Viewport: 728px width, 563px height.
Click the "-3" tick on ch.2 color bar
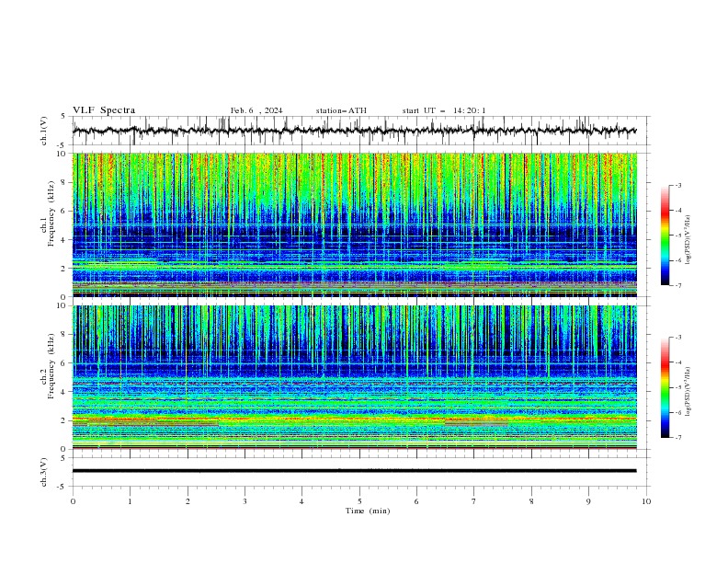(678, 338)
